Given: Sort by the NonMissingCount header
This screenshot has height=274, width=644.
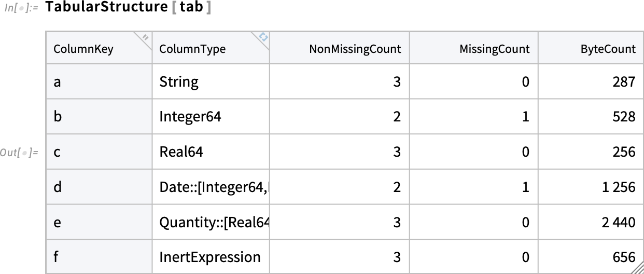Looking at the screenshot, I should pos(340,48).
